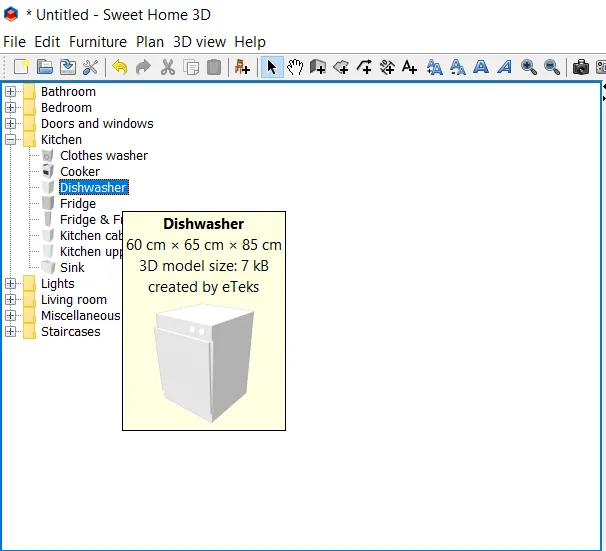Click the Cut scissors icon

tap(168, 67)
